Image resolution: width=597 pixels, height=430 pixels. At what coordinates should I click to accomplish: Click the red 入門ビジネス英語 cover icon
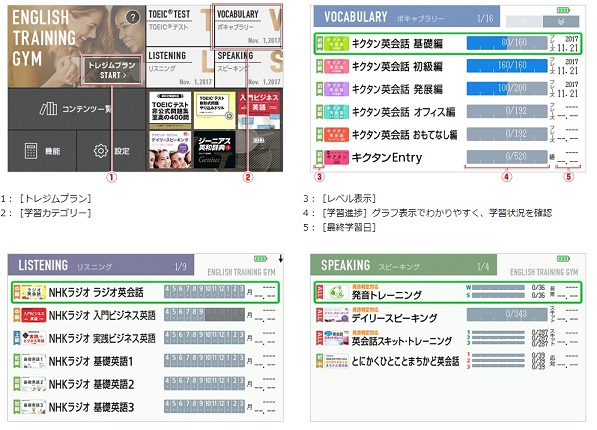[x=34, y=315]
